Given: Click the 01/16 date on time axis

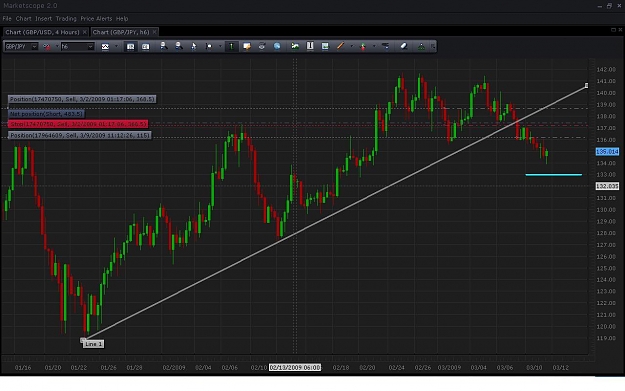Looking at the screenshot, I should (23, 367).
